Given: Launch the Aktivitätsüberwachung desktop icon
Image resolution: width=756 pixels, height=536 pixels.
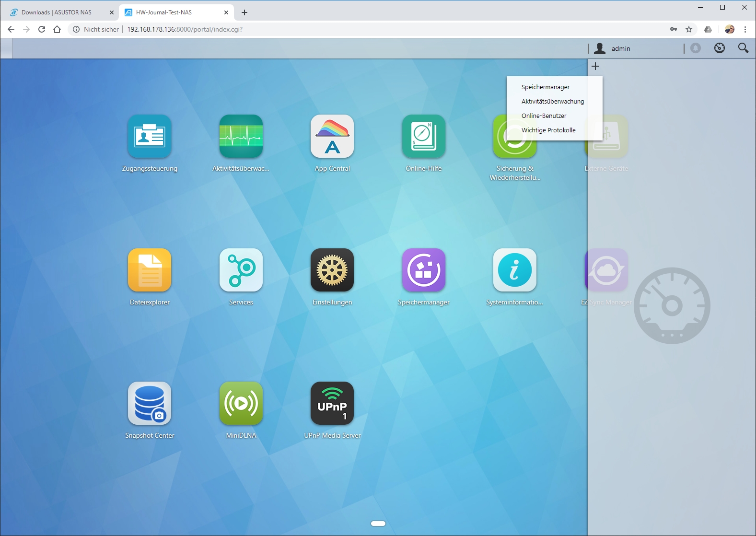Looking at the screenshot, I should tap(241, 136).
